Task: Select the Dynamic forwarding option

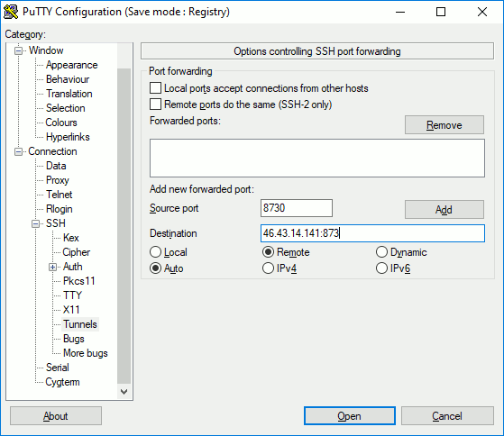Action: (381, 252)
